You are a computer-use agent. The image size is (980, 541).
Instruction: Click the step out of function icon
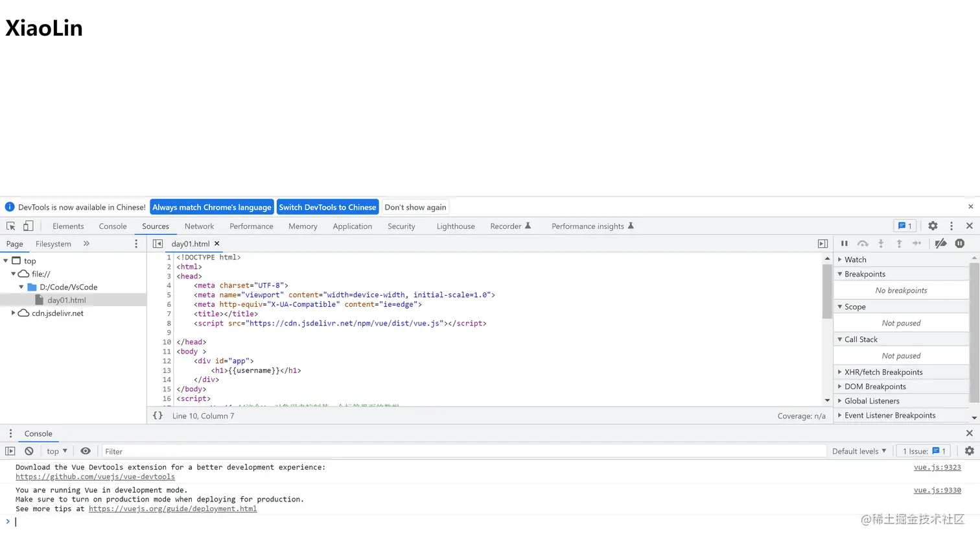click(x=899, y=244)
